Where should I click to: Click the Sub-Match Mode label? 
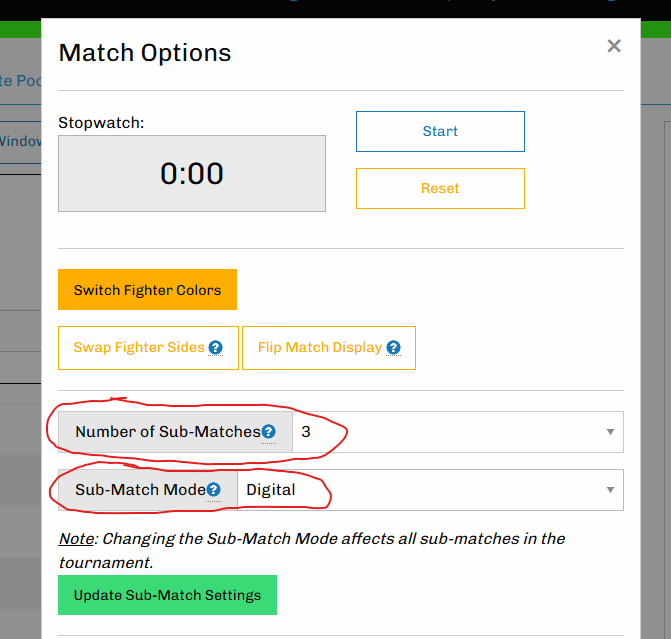(139, 490)
